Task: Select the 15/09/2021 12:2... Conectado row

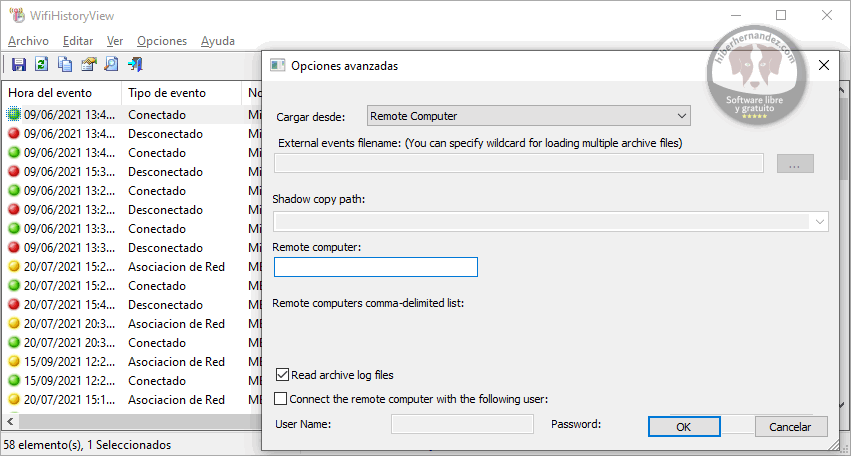Action: coord(133,381)
